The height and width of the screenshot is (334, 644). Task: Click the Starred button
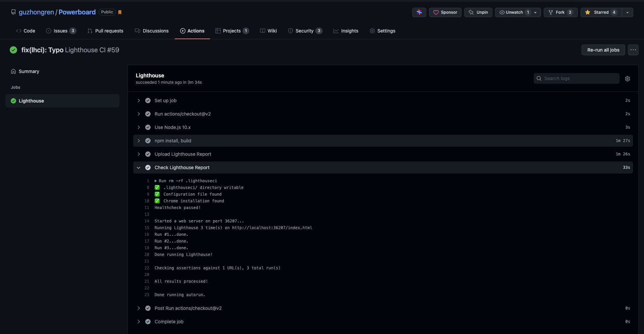click(601, 12)
